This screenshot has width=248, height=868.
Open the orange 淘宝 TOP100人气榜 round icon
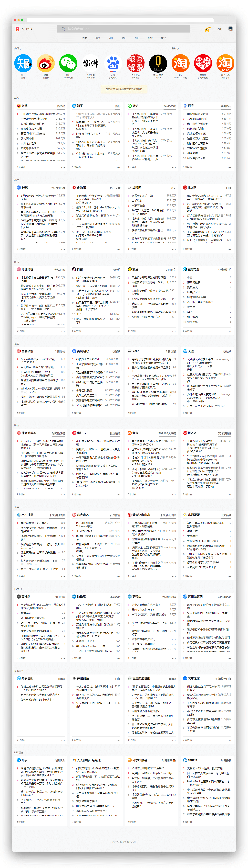click(180, 63)
